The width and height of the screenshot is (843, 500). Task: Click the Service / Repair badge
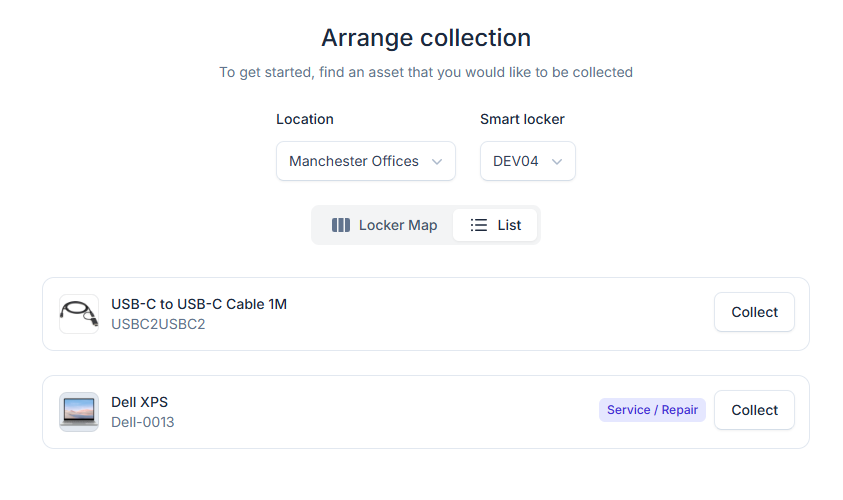[652, 410]
